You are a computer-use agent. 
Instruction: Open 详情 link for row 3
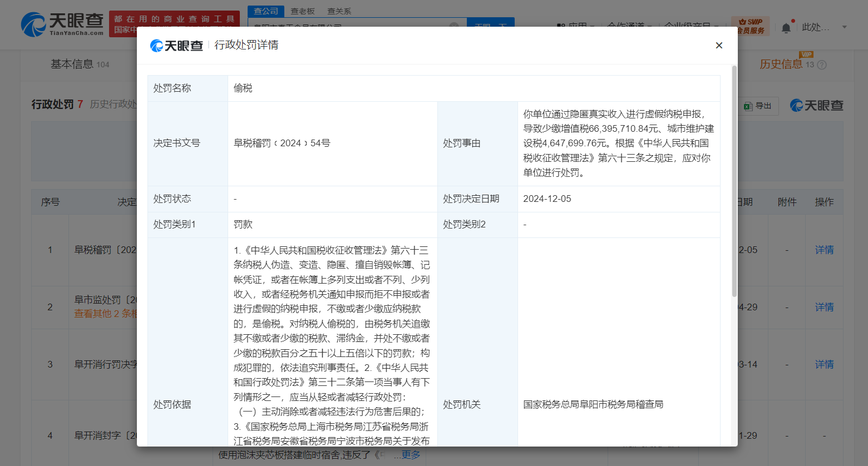coord(824,364)
